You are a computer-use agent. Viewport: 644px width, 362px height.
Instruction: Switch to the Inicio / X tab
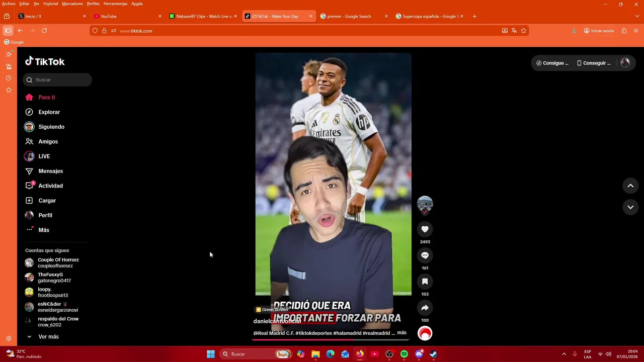coord(52,16)
